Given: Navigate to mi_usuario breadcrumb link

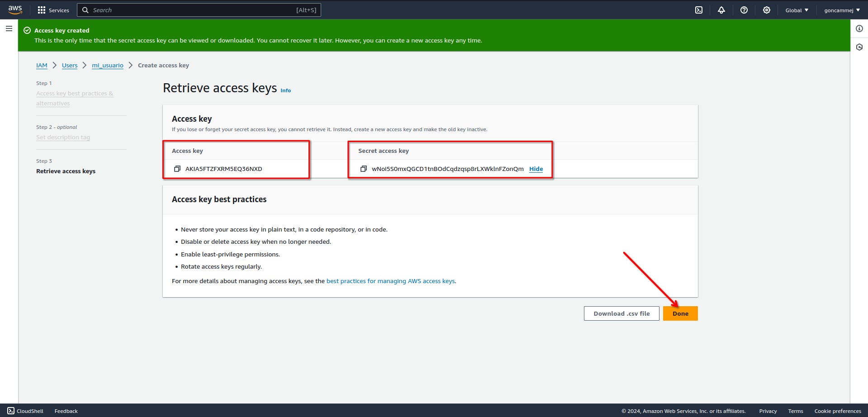Looking at the screenshot, I should click(x=108, y=65).
